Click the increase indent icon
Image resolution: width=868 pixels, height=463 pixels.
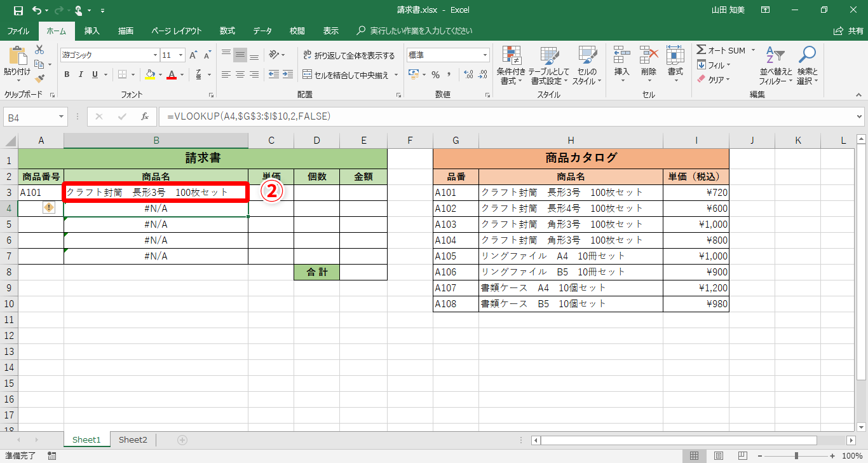pyautogui.click(x=287, y=74)
